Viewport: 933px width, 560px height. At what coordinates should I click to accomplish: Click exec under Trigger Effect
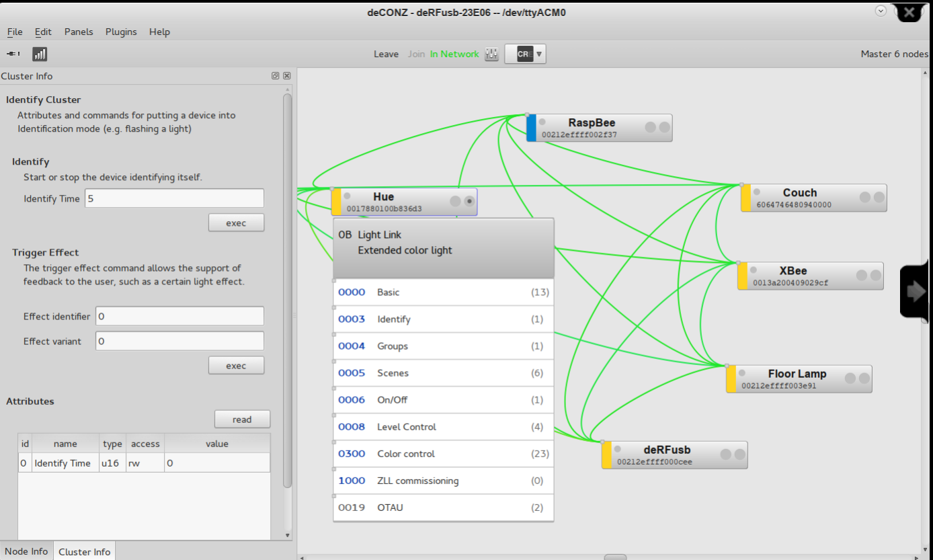click(x=236, y=366)
